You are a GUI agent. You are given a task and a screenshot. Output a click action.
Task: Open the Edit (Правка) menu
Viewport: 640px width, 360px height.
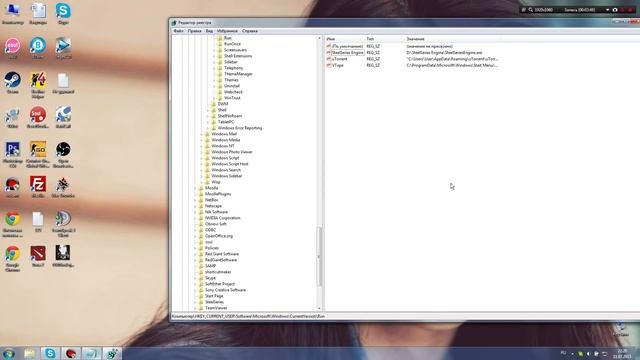point(195,31)
